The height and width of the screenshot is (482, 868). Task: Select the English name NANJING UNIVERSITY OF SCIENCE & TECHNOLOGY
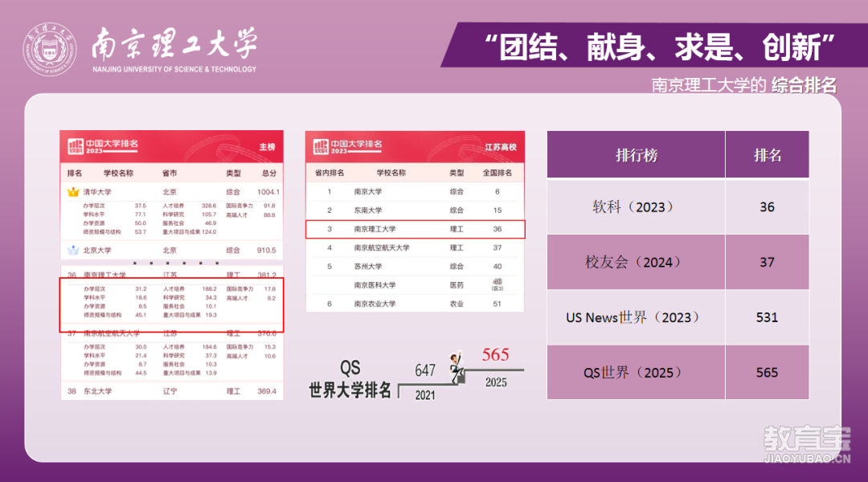coord(174,69)
